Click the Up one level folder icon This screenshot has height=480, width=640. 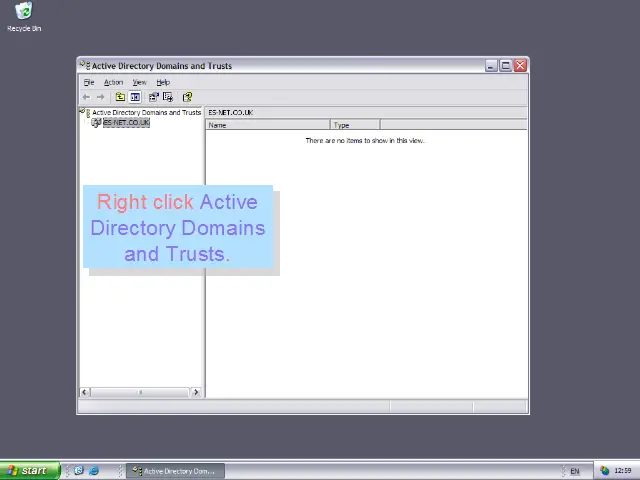120,97
